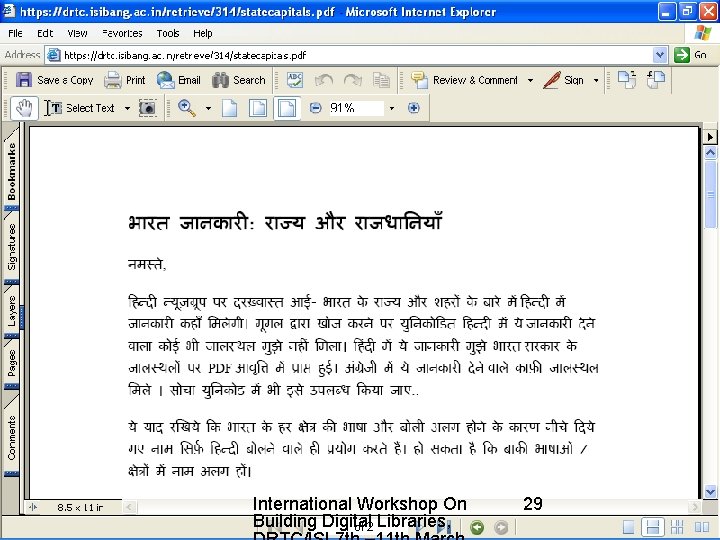This screenshot has width=720, height=540.
Task: Rotate view counterclockwise icon
Action: tap(656, 79)
